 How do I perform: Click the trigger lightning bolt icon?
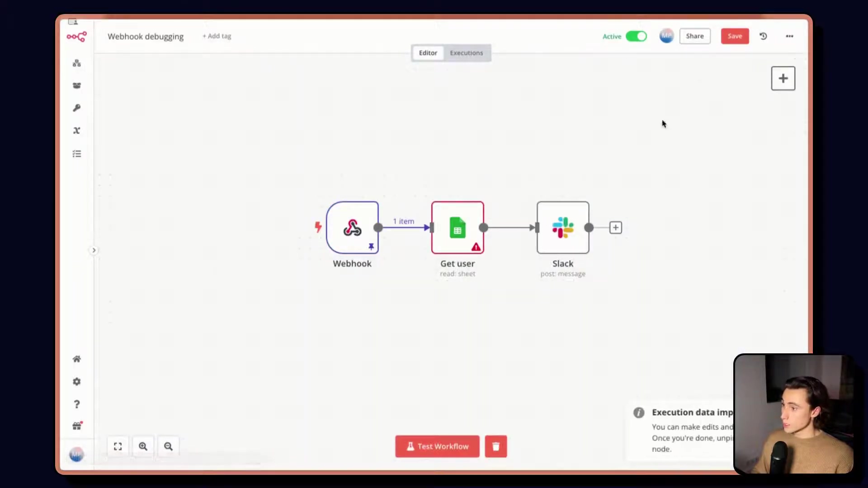318,227
